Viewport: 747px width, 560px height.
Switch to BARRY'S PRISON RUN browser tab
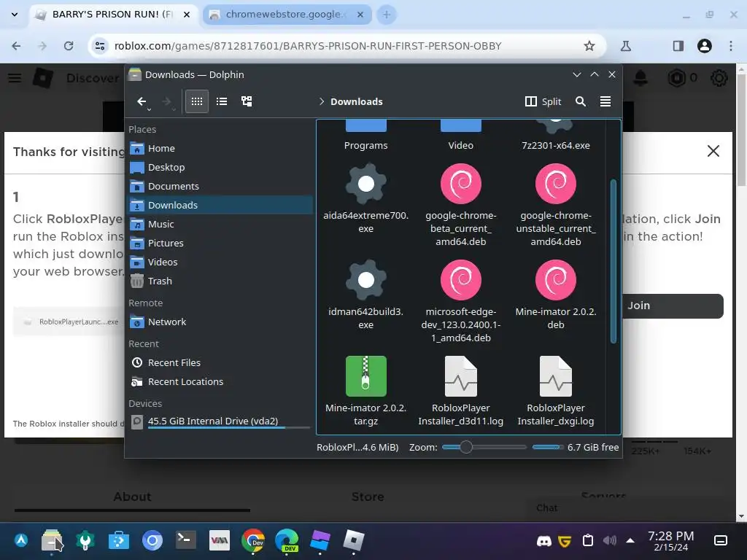(112, 15)
